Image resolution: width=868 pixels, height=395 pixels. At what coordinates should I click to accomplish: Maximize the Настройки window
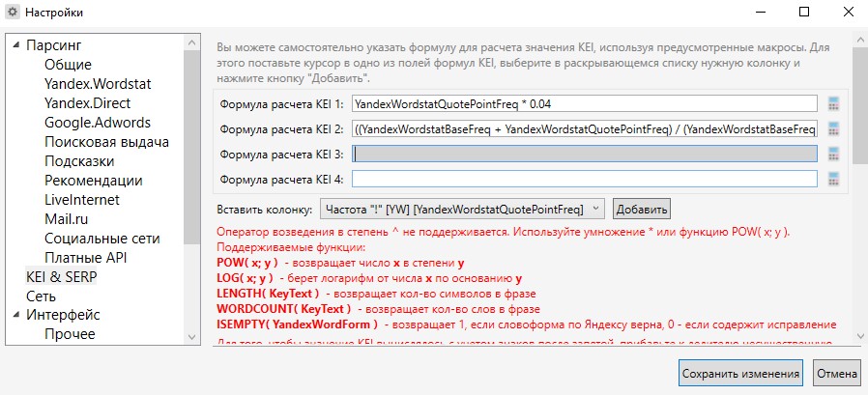click(x=804, y=12)
